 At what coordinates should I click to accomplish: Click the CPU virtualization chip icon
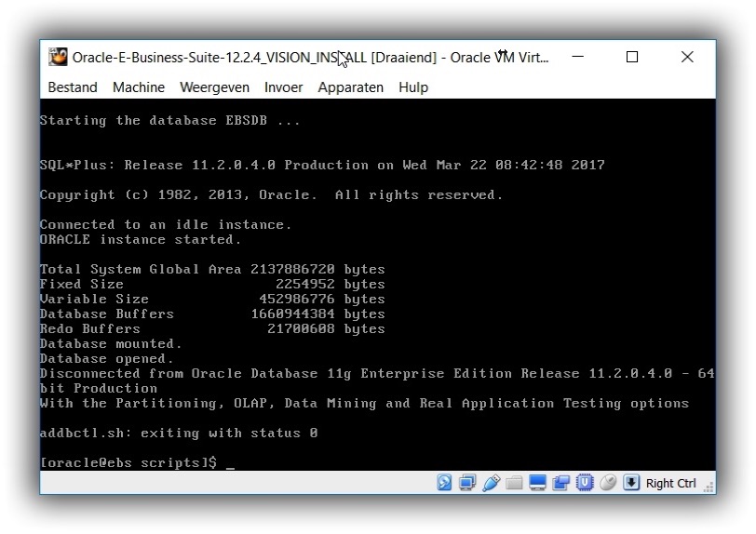tap(585, 483)
